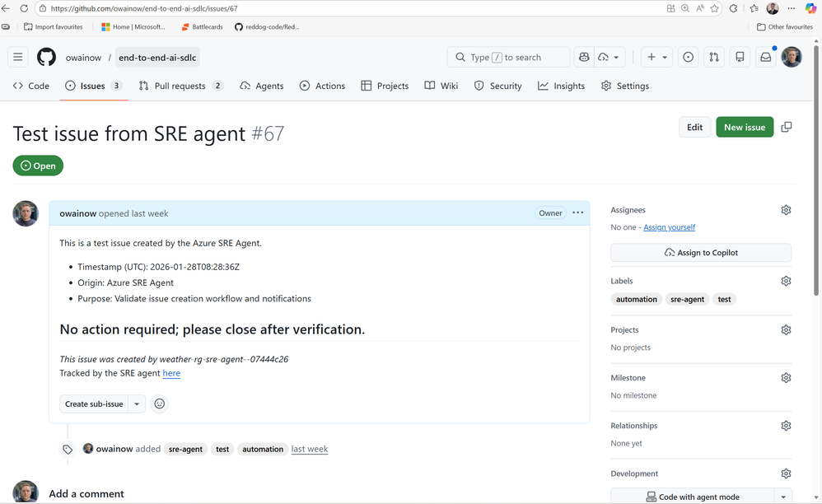Click the page vertical scrollbar
The width and height of the screenshot is (822, 504).
(x=816, y=170)
